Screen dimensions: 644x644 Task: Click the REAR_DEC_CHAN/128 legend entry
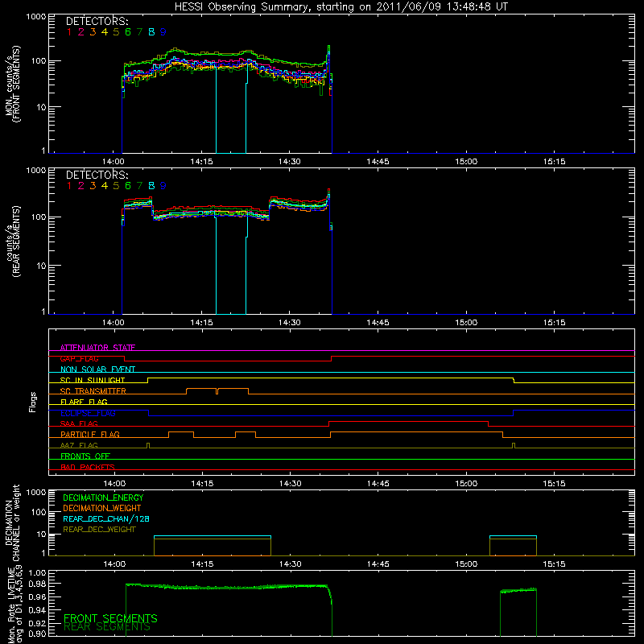click(106, 519)
